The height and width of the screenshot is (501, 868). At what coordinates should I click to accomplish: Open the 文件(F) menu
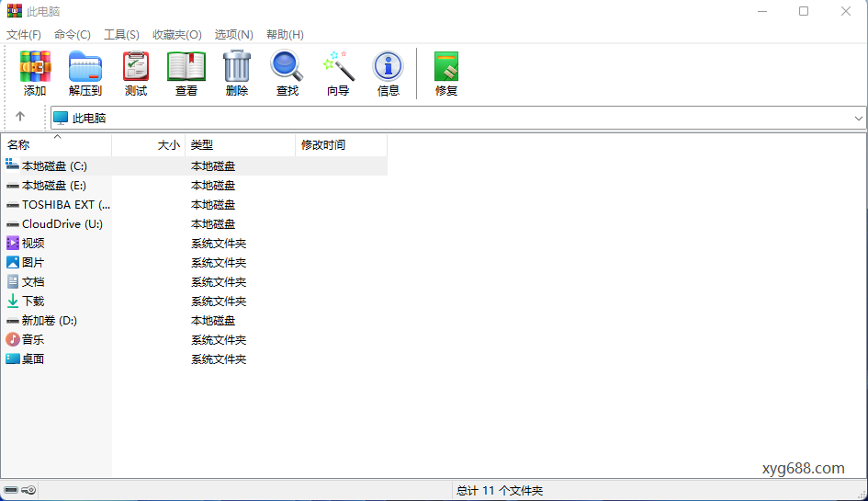point(23,34)
